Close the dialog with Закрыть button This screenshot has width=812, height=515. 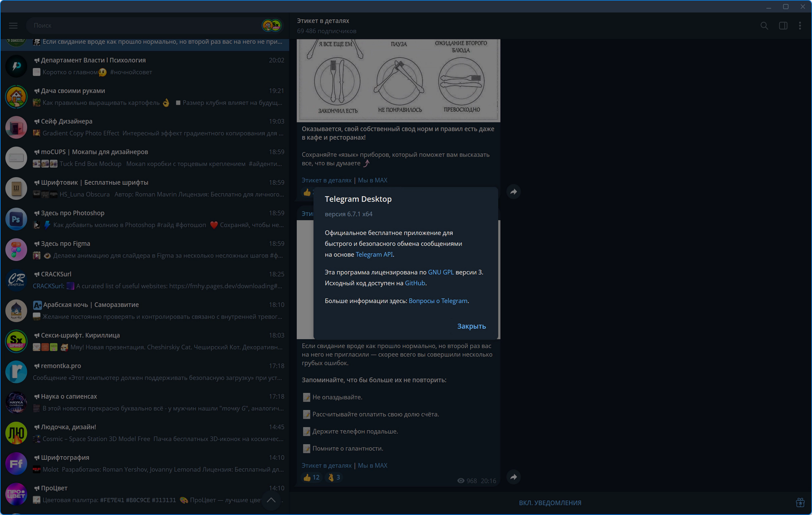[471, 326]
